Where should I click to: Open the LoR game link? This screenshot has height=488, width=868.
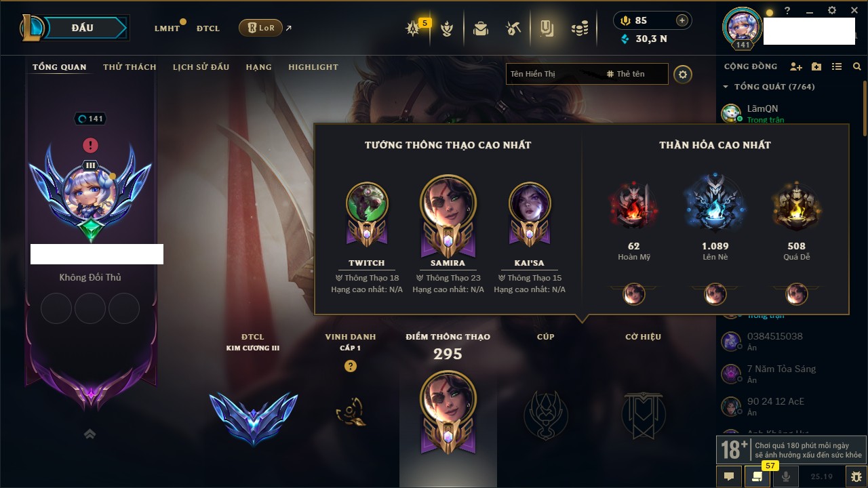(x=260, y=28)
